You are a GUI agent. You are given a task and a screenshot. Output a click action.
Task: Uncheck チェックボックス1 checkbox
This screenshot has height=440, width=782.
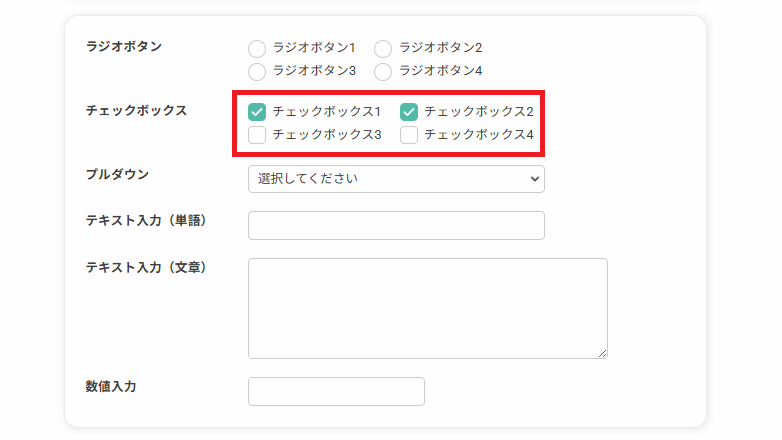pyautogui.click(x=257, y=112)
